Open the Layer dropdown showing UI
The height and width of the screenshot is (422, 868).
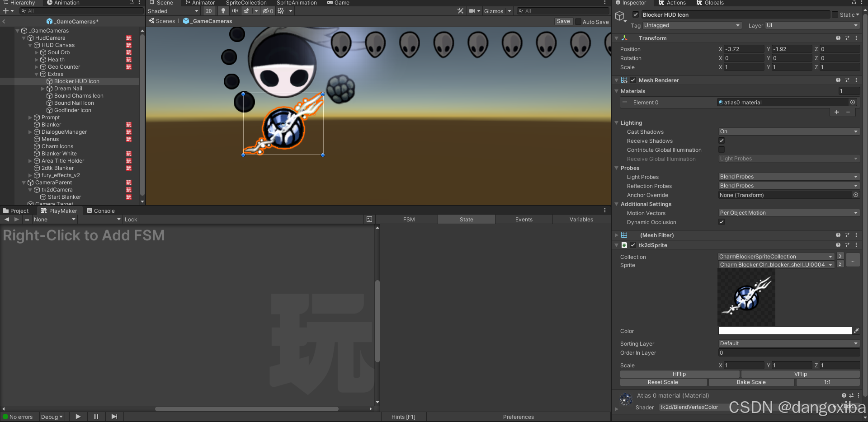pyautogui.click(x=812, y=25)
